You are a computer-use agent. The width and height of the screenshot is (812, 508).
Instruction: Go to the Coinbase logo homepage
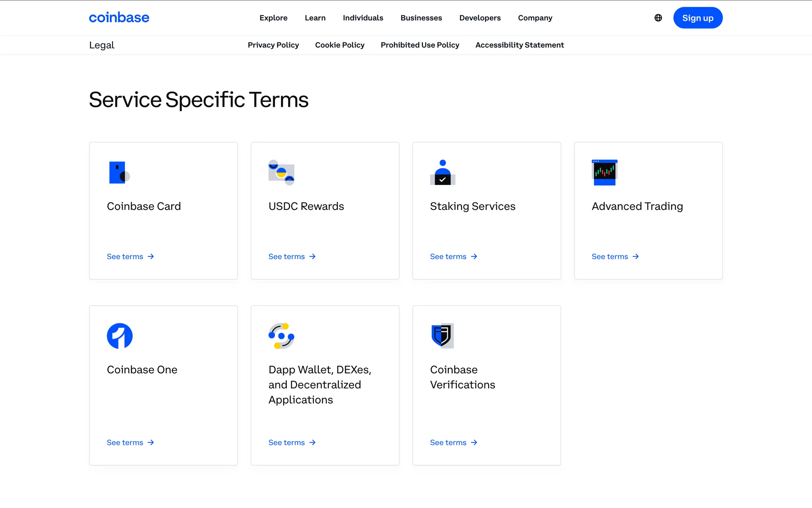pyautogui.click(x=119, y=18)
